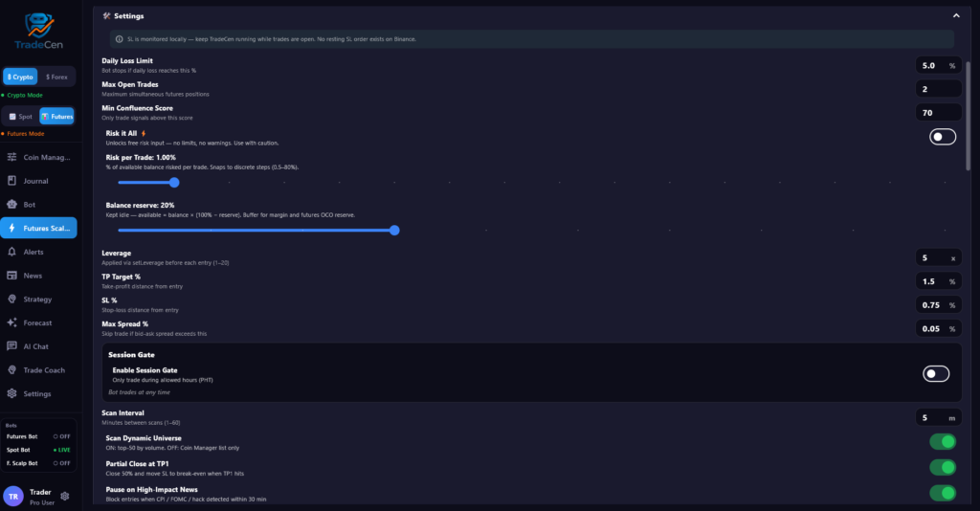The width and height of the screenshot is (980, 511).
Task: Click the Settings header wrench icon
Action: (x=107, y=15)
